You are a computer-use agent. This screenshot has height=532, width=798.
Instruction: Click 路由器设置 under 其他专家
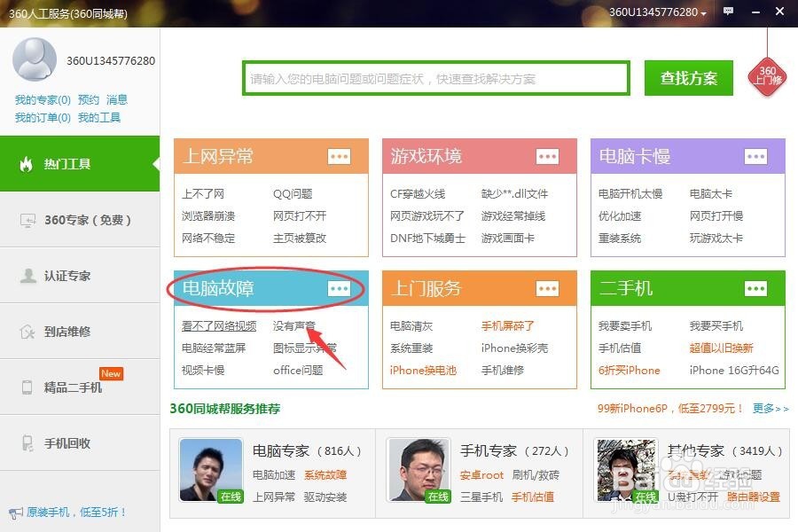(753, 497)
